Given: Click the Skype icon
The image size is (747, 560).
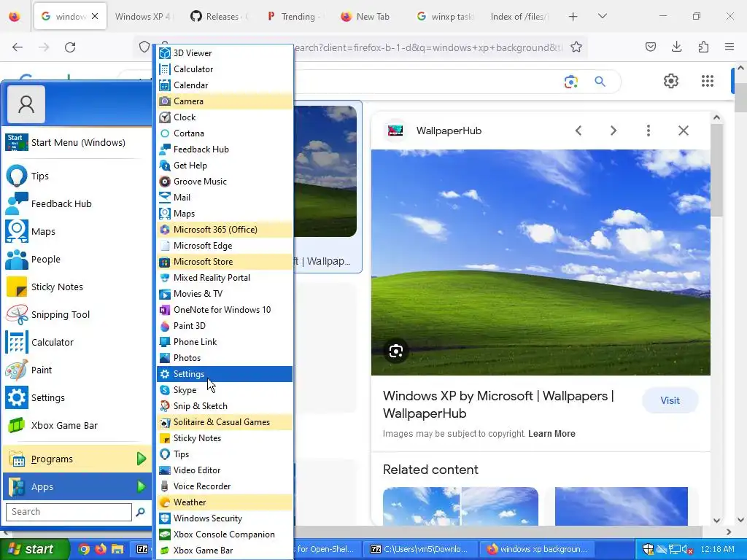Looking at the screenshot, I should click(x=165, y=390).
